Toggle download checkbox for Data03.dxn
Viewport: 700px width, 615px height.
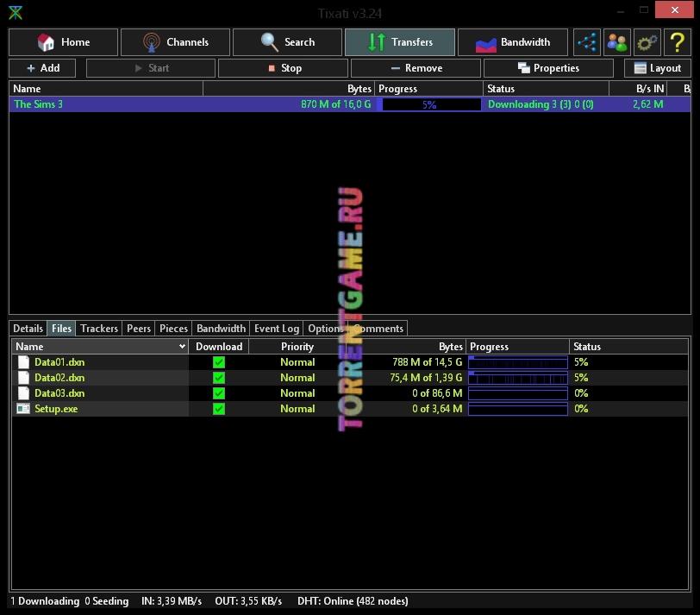click(219, 393)
